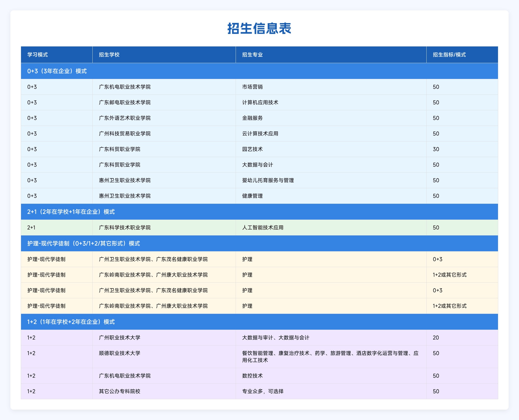Select the 学习模式 column header
This screenshot has height=420, width=519.
[57, 55]
